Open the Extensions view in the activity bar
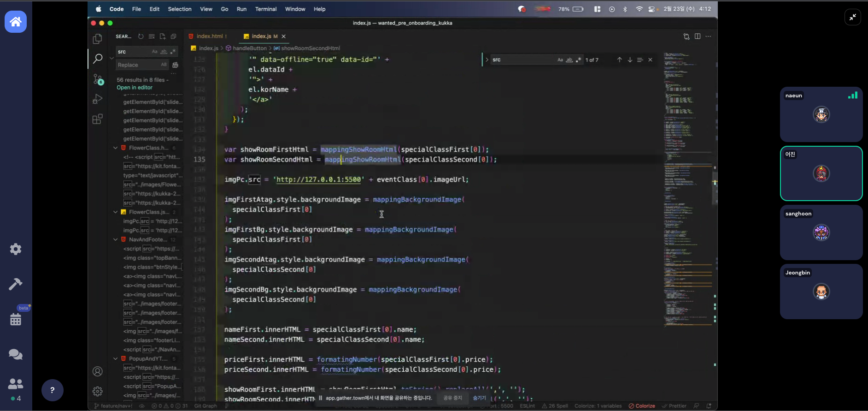The height and width of the screenshot is (411, 868). click(x=97, y=119)
